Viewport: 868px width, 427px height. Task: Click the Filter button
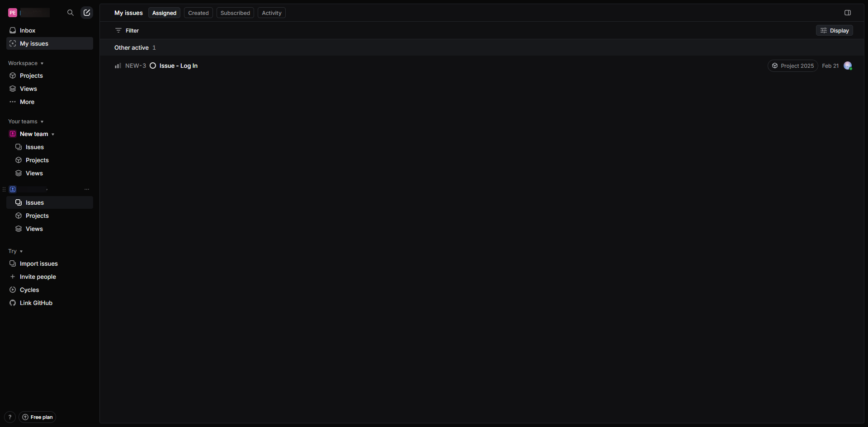(127, 30)
